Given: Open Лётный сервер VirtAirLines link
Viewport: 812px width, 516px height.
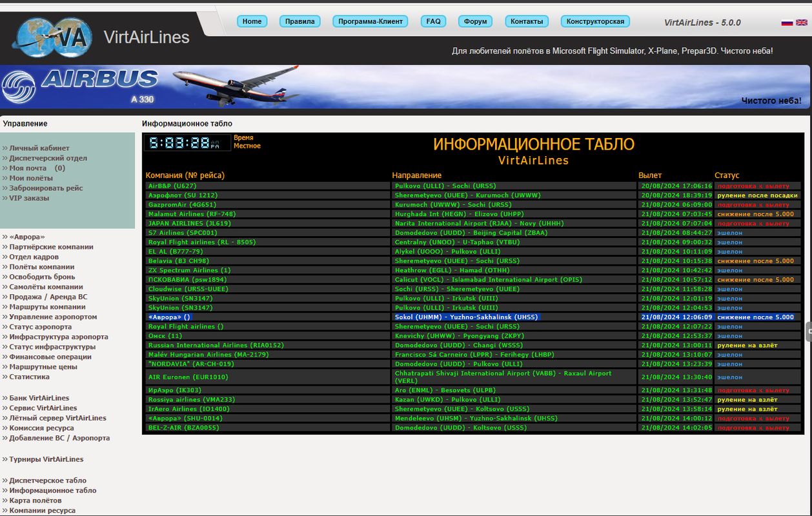Looking at the screenshot, I should (x=57, y=419).
